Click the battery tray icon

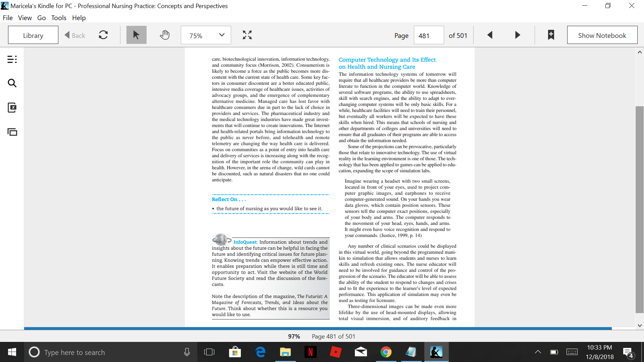pyautogui.click(x=554, y=352)
